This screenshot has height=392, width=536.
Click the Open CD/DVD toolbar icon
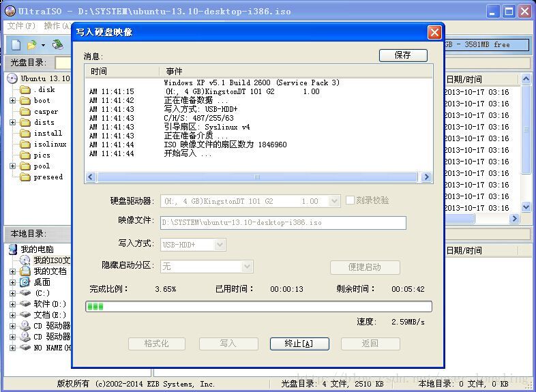click(58, 45)
